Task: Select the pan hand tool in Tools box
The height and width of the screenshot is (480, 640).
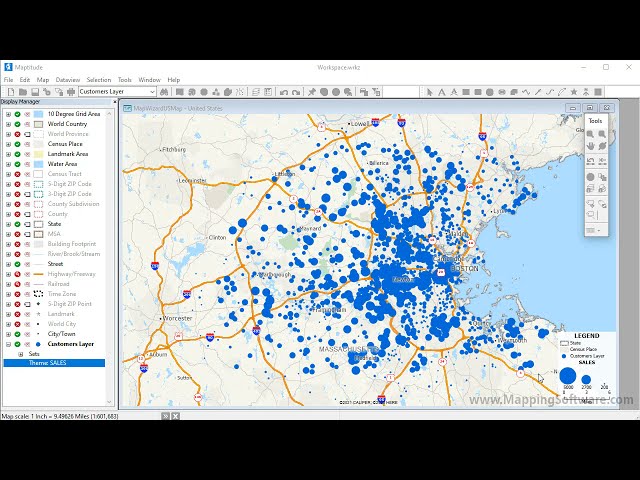Action: [590, 146]
